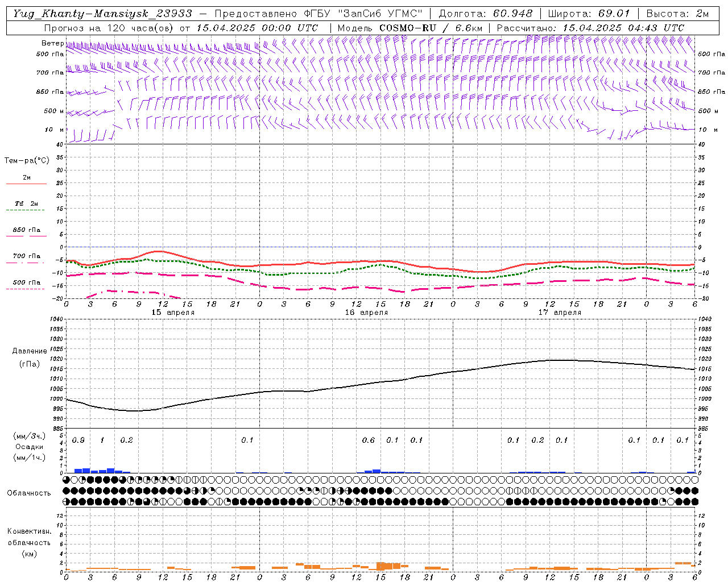
Task: Click the 'Давление' pressure panel label
Action: (29, 351)
